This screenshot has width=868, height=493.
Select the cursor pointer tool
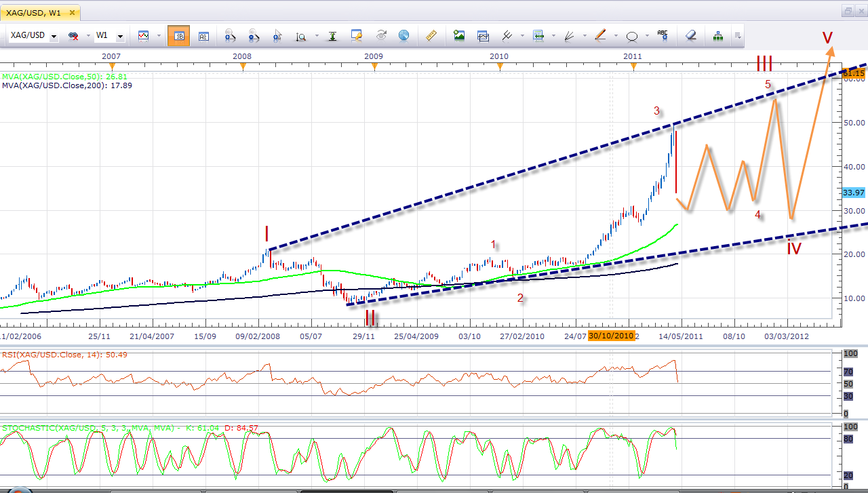pyautogui.click(x=277, y=36)
